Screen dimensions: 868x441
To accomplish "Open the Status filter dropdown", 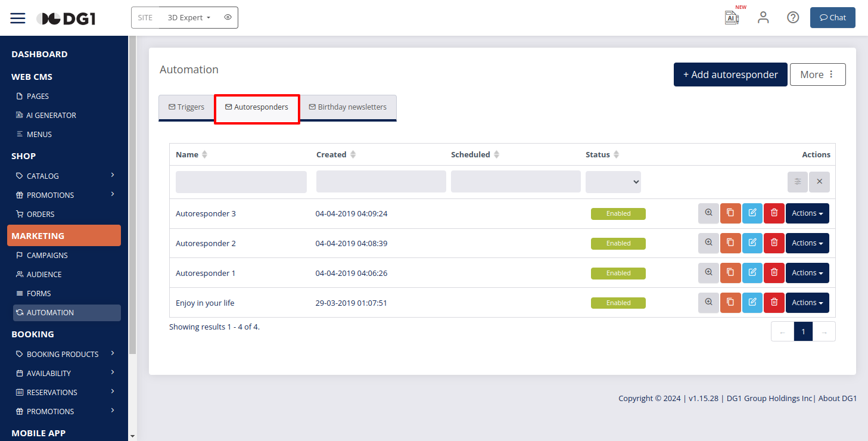I will (x=613, y=182).
